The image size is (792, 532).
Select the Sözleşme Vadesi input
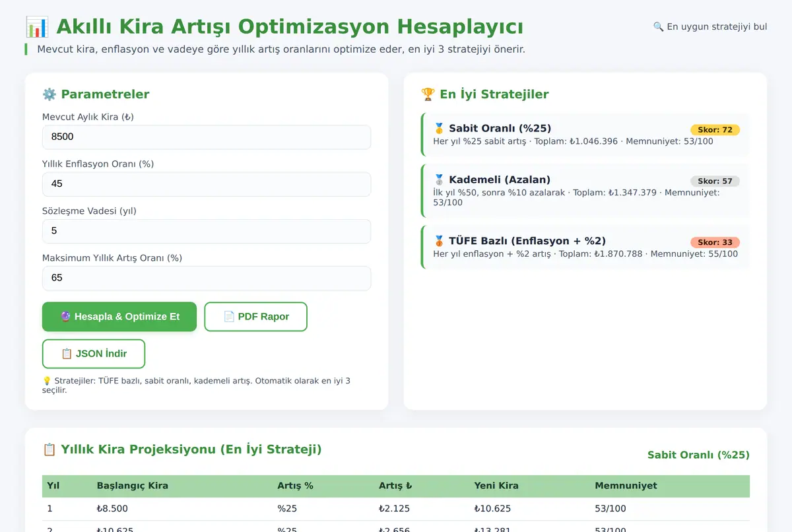pos(207,231)
